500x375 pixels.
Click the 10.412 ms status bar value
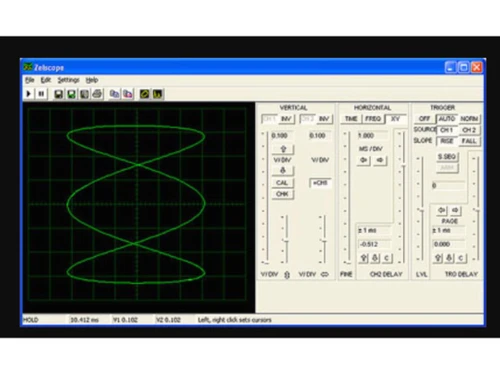(84, 320)
